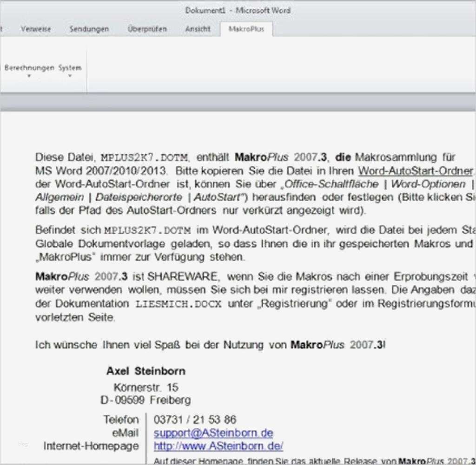
Task: Open the Verweise ribbon tab
Action: click(x=36, y=29)
